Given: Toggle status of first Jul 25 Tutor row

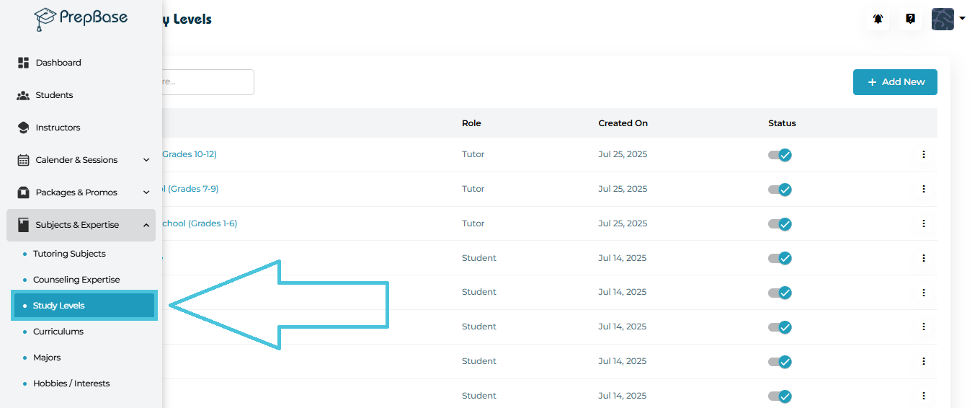Looking at the screenshot, I should coord(780,155).
